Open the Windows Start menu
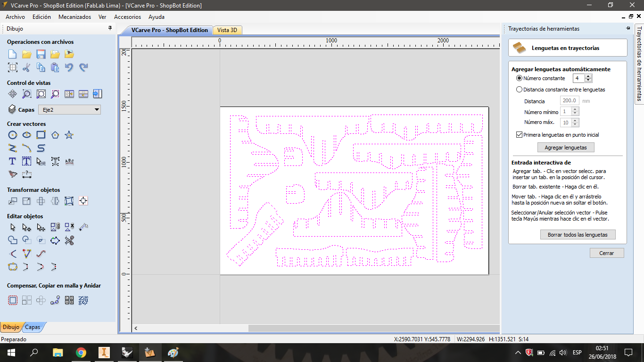 click(x=11, y=352)
